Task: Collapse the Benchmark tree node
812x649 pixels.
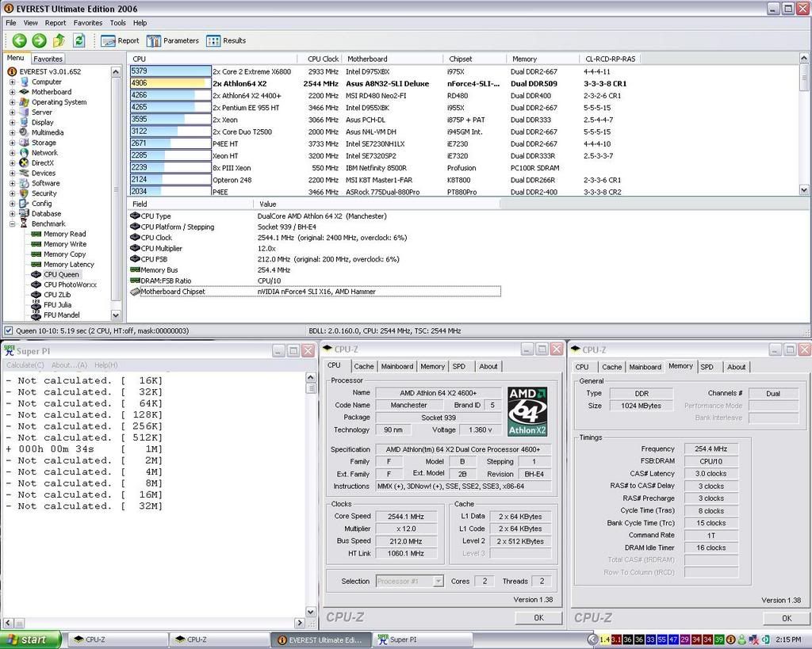Action: (x=13, y=224)
